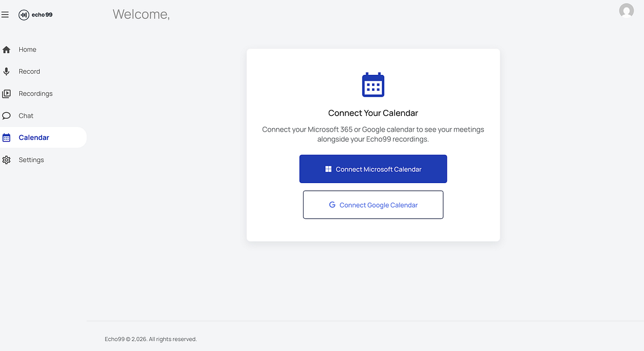Image resolution: width=644 pixels, height=351 pixels.
Task: Click the Calendar sidebar icon
Action: tap(6, 137)
